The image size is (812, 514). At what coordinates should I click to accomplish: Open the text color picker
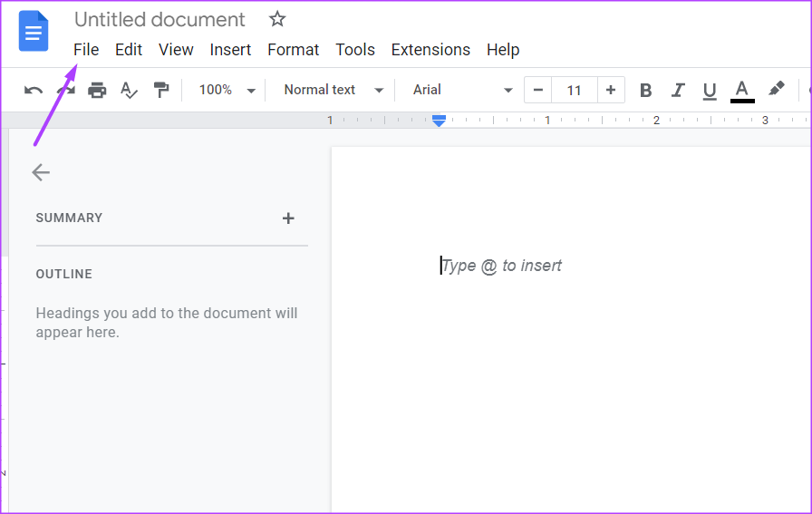[x=742, y=90]
